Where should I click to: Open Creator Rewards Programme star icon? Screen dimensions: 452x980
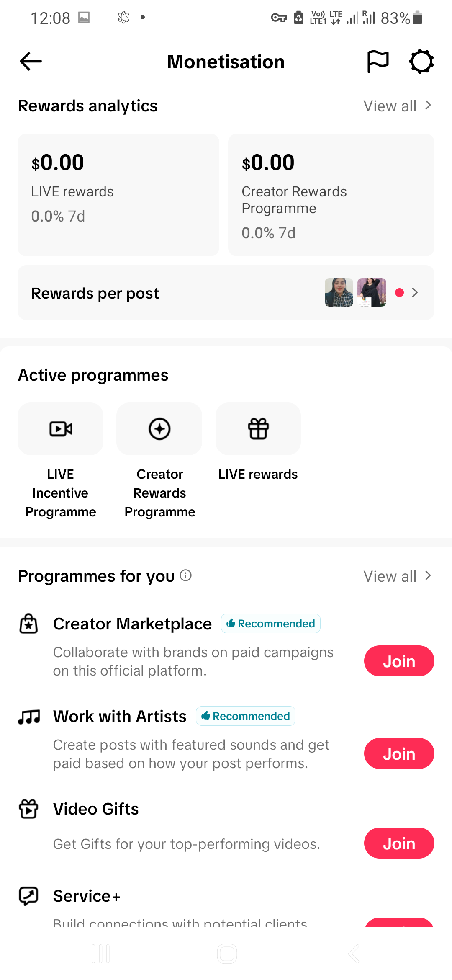coord(159,429)
